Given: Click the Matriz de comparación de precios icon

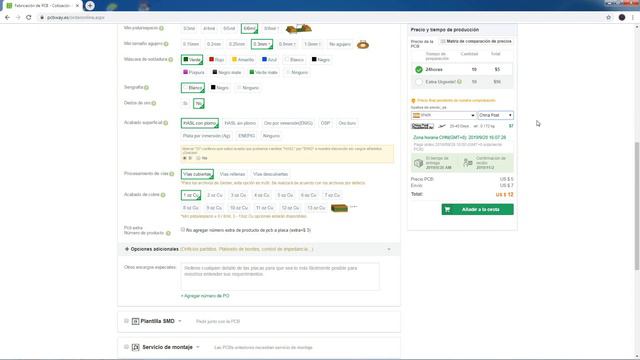Looking at the screenshot, I should click(443, 41).
